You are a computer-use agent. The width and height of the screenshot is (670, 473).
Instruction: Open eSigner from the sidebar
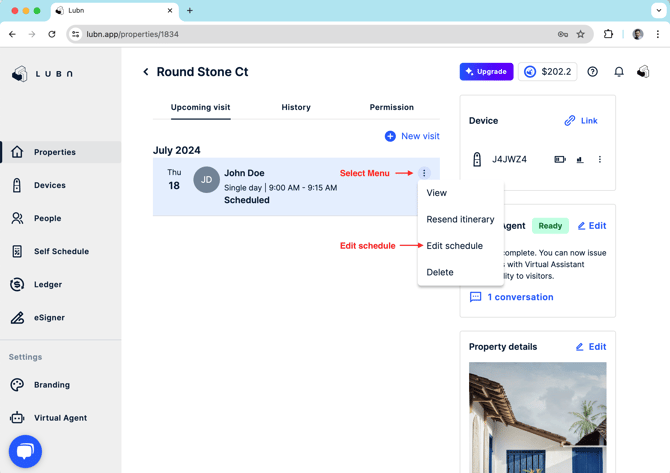click(49, 317)
